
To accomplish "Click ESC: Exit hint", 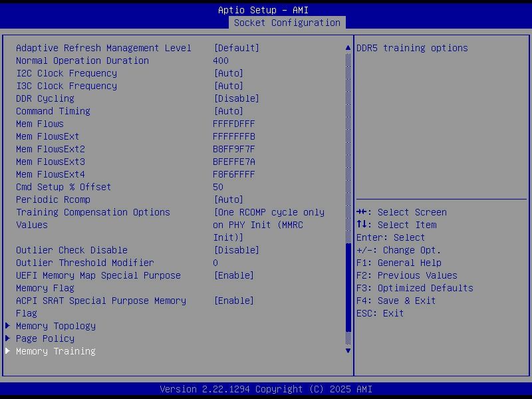I will point(380,313).
